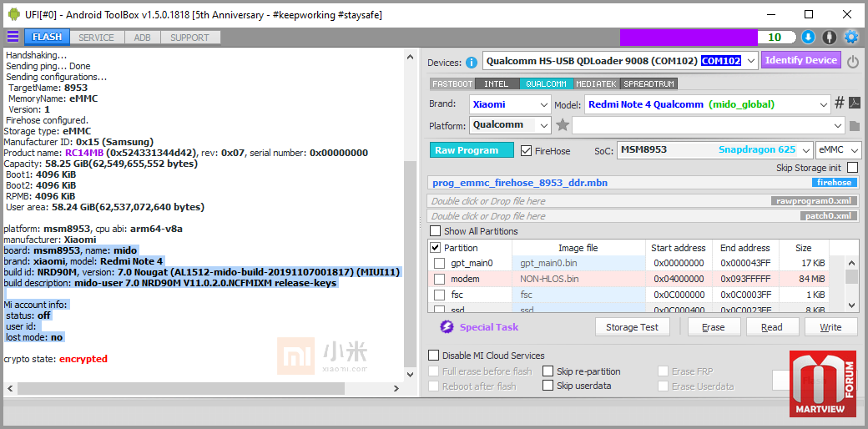Click the Android robot app icon
Viewport: 868px width, 429px height.
[x=13, y=14]
